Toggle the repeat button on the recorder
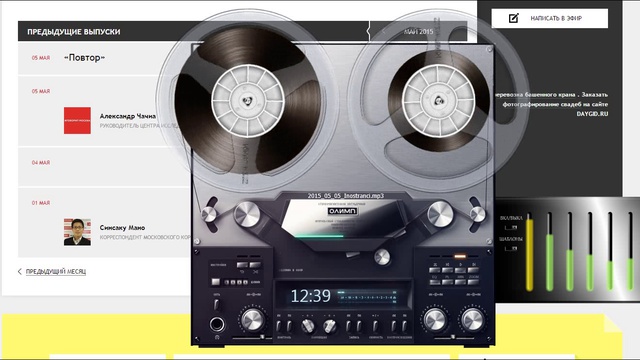The height and width of the screenshot is (360, 640). pyautogui.click(x=242, y=265)
